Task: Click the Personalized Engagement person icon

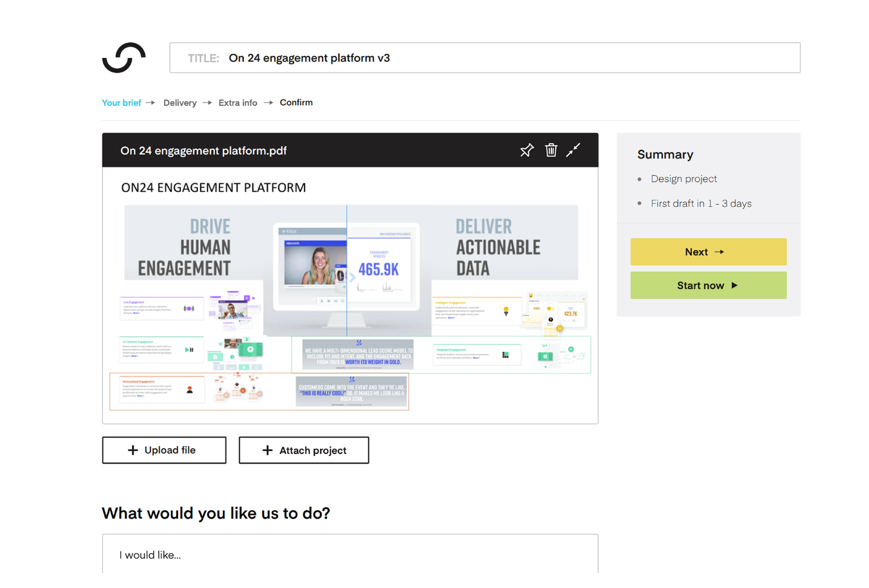Action: pos(189,390)
